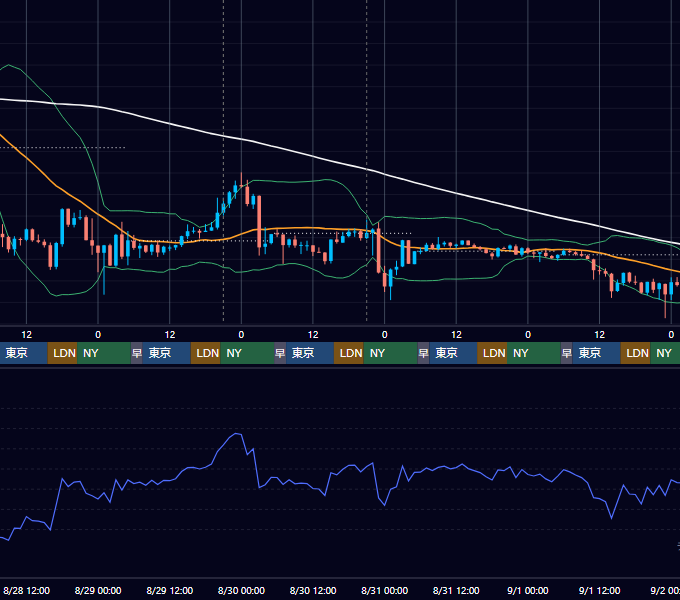The width and height of the screenshot is (680, 600).
Task: Select the LDN session block for 8/28
Action: [x=62, y=353]
